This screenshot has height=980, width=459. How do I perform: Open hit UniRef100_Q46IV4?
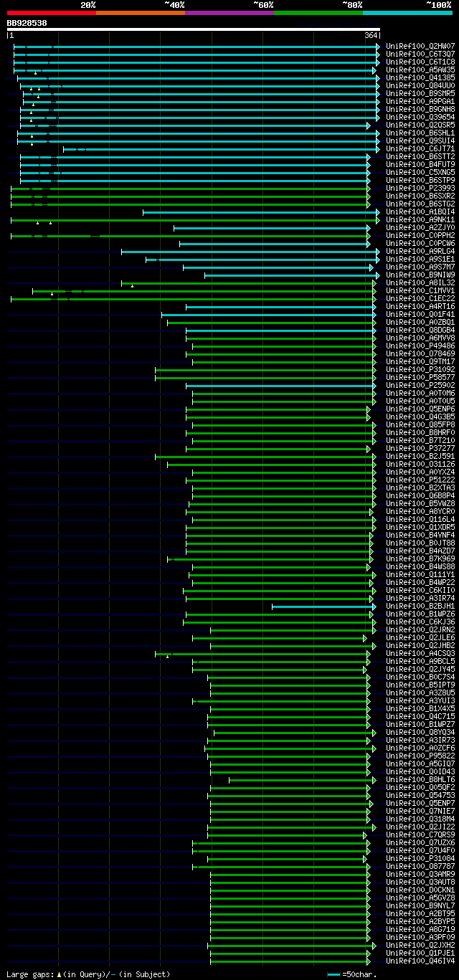(x=420, y=961)
